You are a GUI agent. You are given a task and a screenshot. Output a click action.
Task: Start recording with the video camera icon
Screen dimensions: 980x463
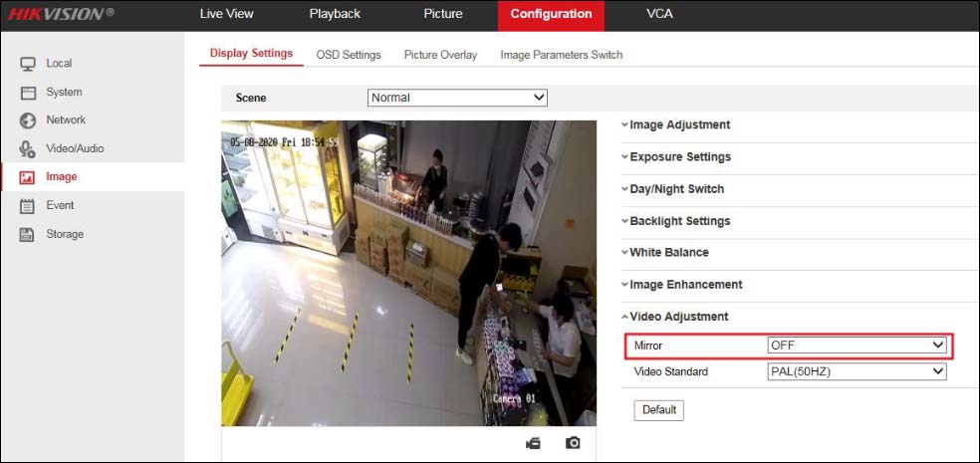(533, 443)
